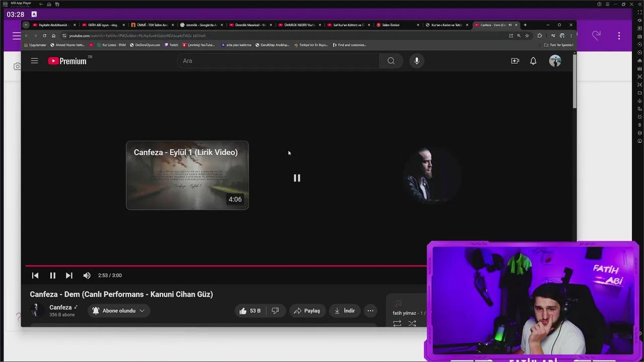Go to the YouTube Premium home logo
The height and width of the screenshot is (362, 644).
coord(67,61)
